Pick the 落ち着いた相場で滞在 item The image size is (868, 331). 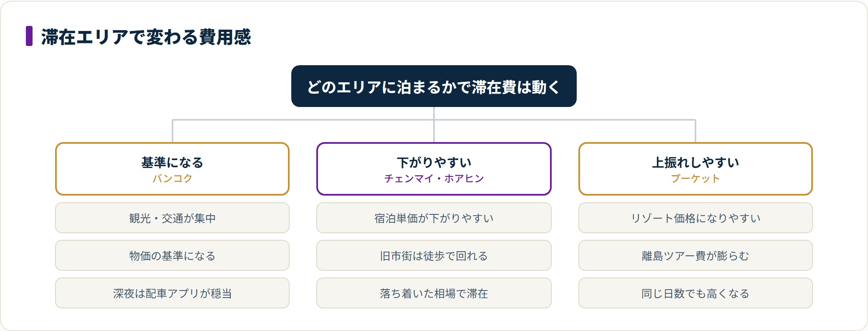(434, 293)
